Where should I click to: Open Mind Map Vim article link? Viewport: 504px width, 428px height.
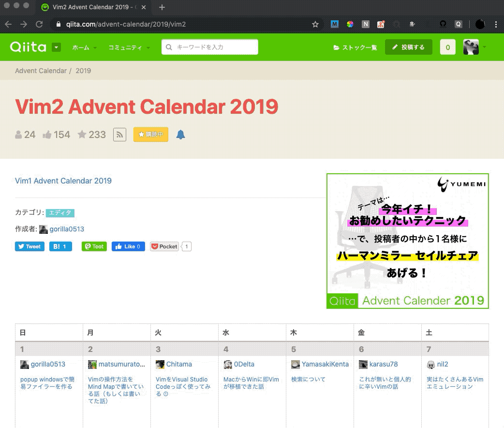[116, 390]
